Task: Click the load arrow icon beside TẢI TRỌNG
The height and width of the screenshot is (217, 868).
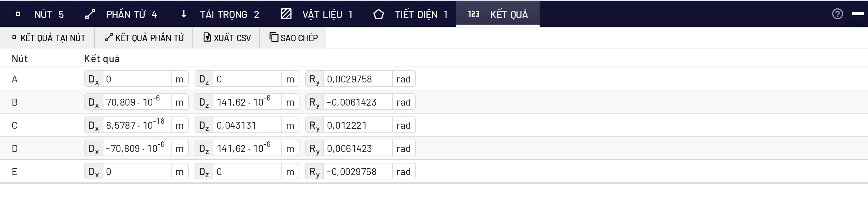Action: point(184,14)
